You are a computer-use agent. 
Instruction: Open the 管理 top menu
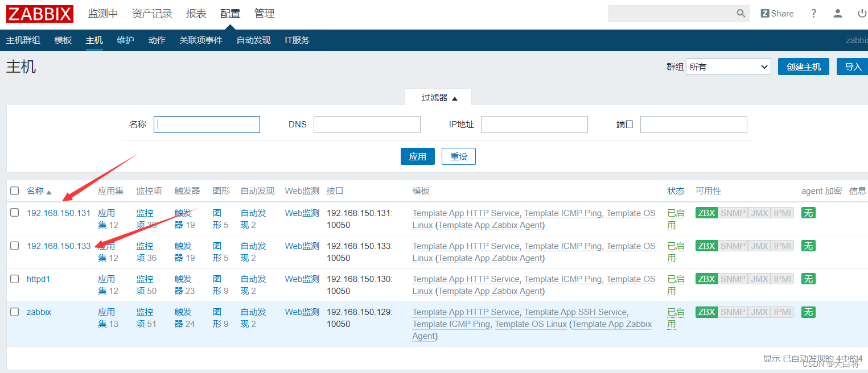[264, 13]
